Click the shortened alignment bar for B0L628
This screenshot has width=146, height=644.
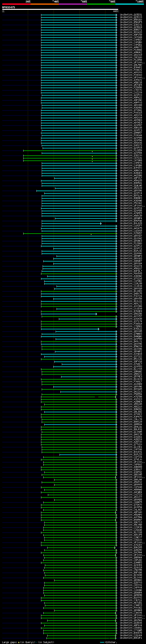point(72,223)
